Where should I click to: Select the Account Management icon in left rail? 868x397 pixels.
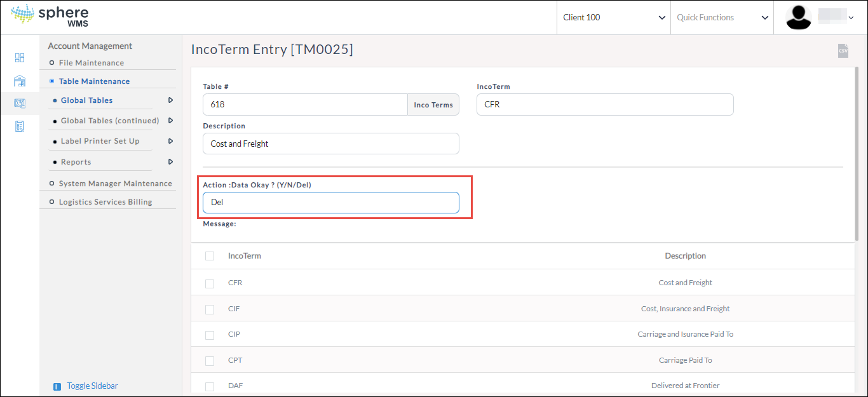coord(20,103)
